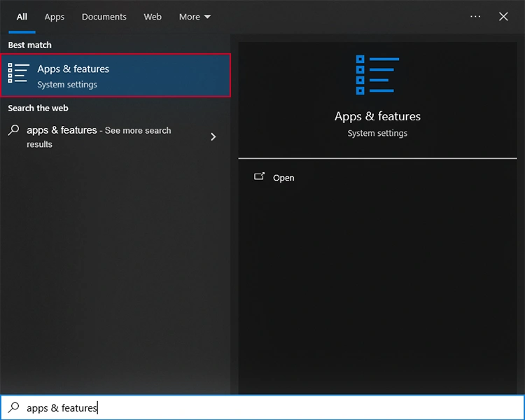Image resolution: width=525 pixels, height=420 pixels.
Task: Click the Apps & features list icon in best match
Action: (x=18, y=73)
